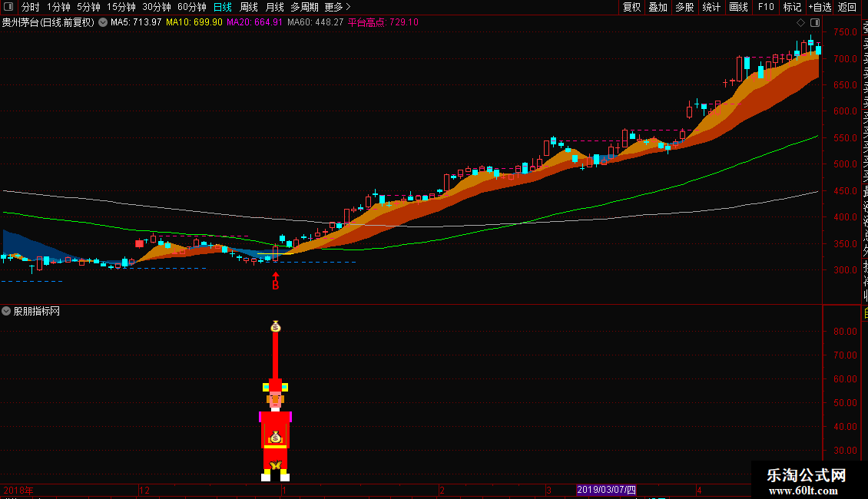Select 5分钟 period tab

88,7
